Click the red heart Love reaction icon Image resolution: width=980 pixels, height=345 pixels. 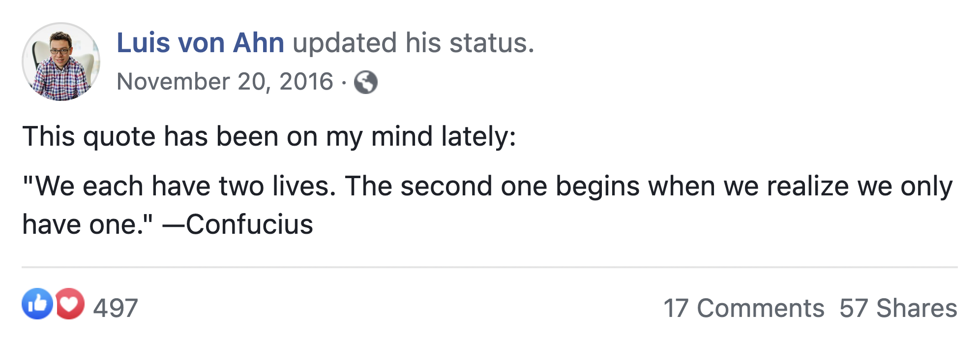[x=70, y=304]
